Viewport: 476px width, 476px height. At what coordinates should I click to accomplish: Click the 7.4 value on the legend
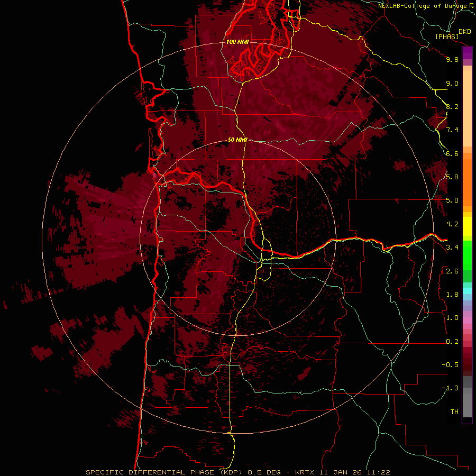452,130
